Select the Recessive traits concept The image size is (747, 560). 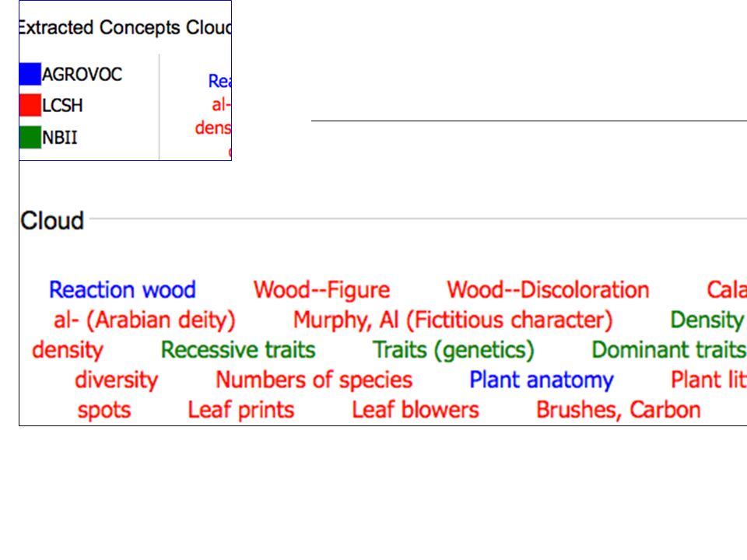click(238, 350)
